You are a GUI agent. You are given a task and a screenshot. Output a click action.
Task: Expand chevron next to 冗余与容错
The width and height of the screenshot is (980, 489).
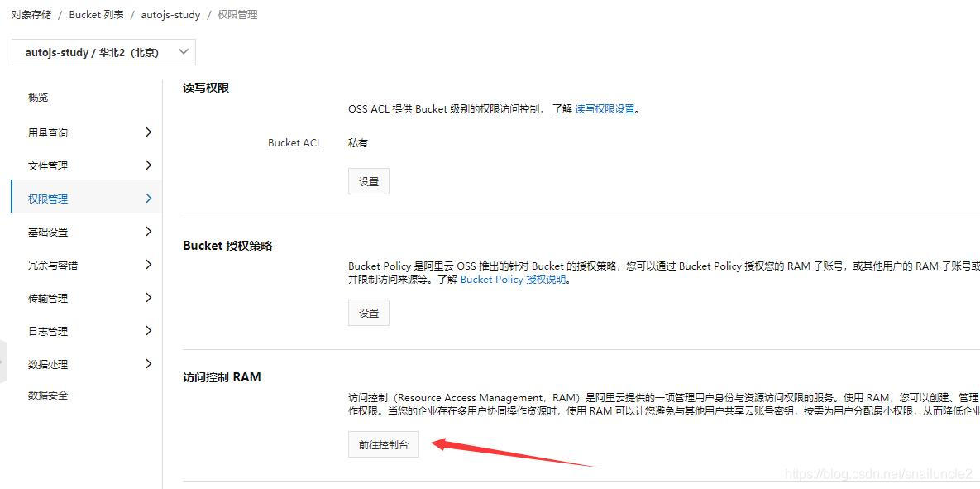148,265
